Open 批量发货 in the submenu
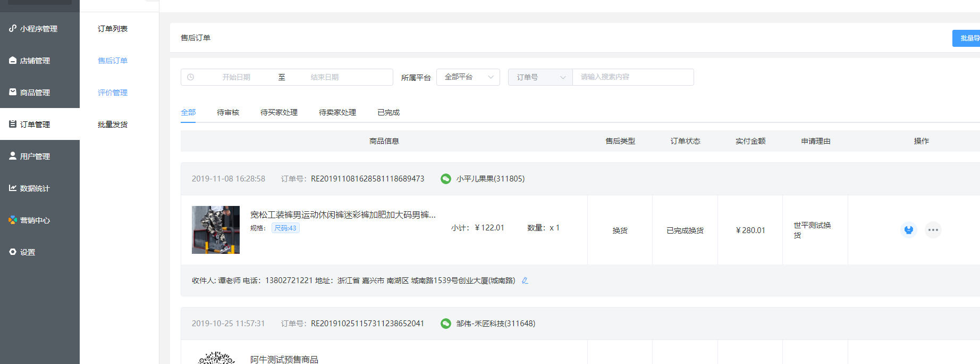Screen dimensions: 980x364 [x=113, y=125]
